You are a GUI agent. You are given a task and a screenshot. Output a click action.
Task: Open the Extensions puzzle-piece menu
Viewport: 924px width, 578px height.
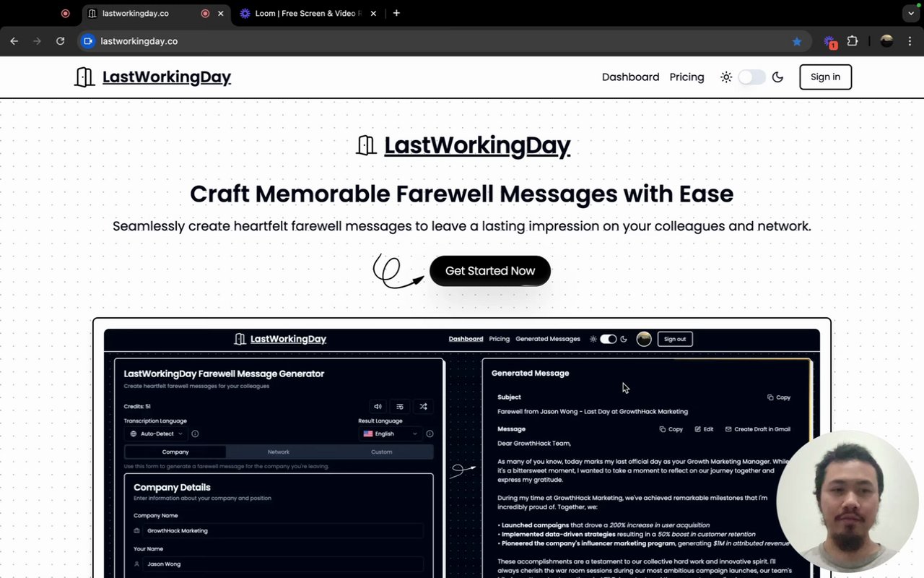853,41
